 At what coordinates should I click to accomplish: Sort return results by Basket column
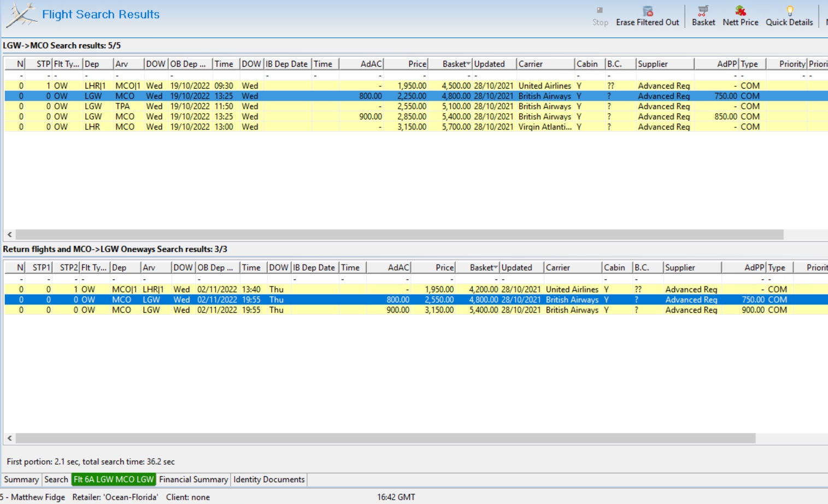click(483, 268)
